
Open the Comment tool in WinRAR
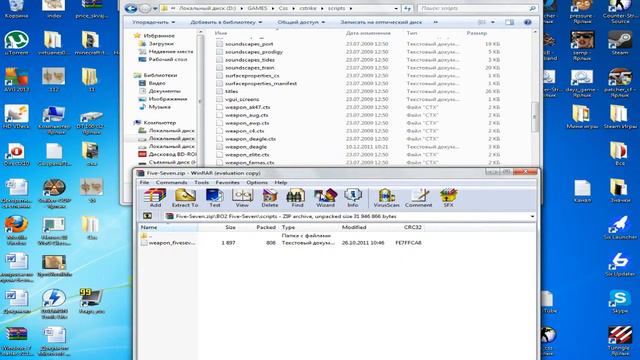point(418,198)
